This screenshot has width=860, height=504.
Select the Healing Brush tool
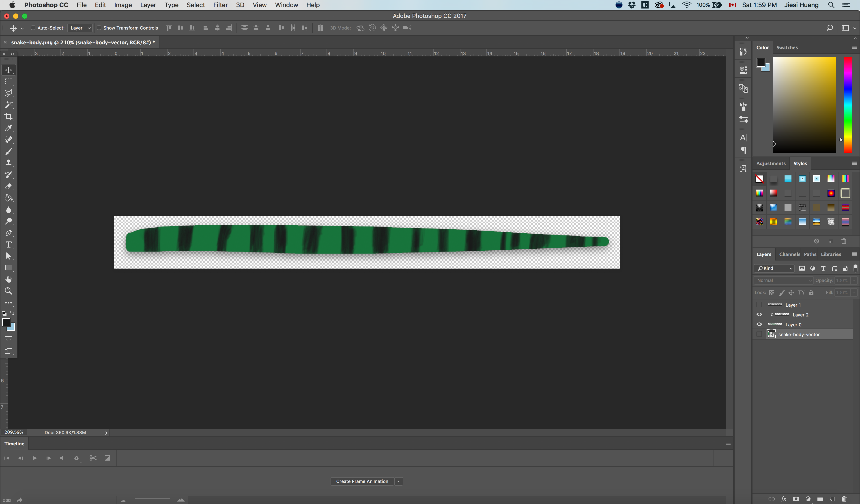point(9,140)
